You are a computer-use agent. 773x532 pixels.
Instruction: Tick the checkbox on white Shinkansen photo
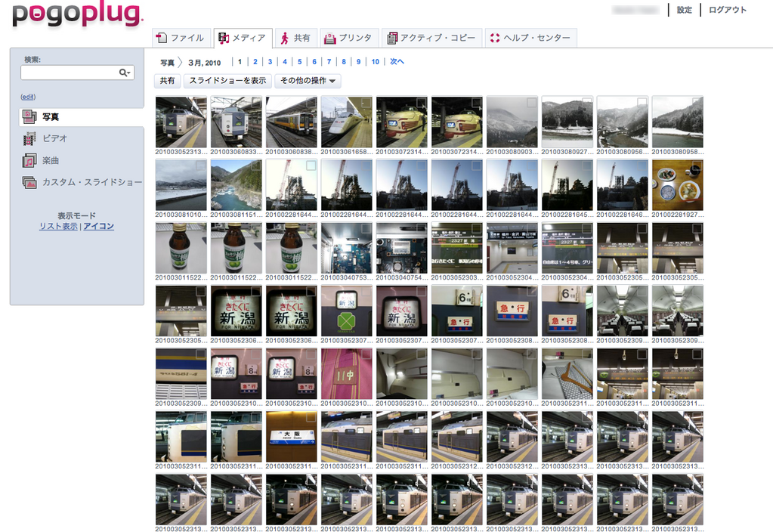pos(365,102)
